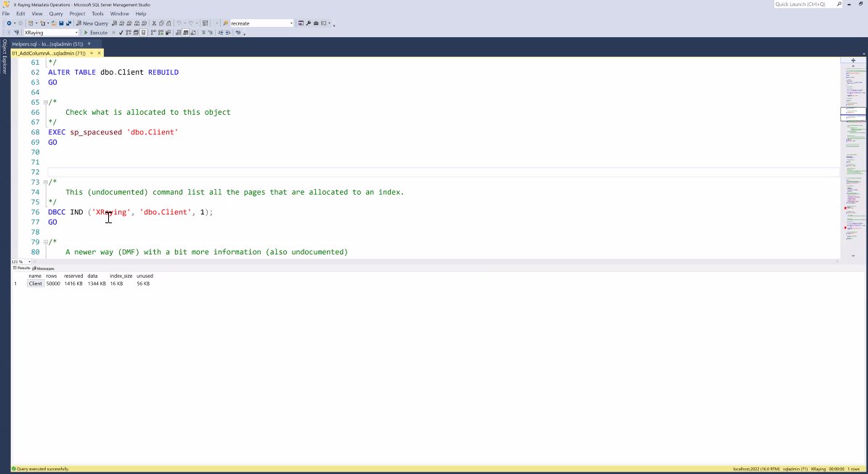Click the Cut scissors icon

[x=154, y=23]
